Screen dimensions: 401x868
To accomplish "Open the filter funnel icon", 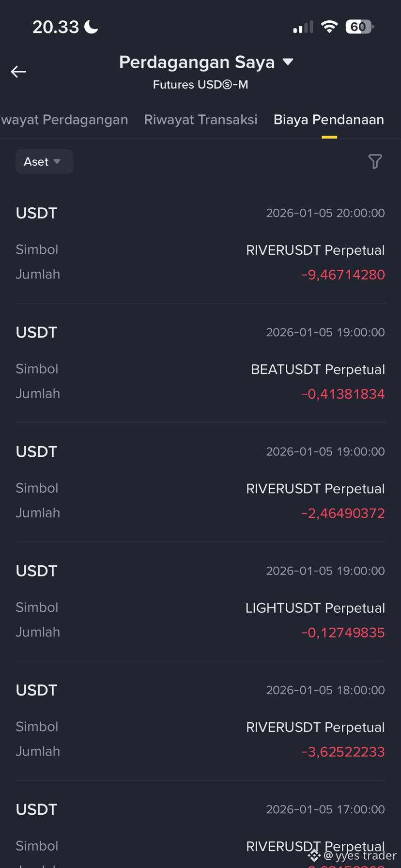I will click(375, 161).
